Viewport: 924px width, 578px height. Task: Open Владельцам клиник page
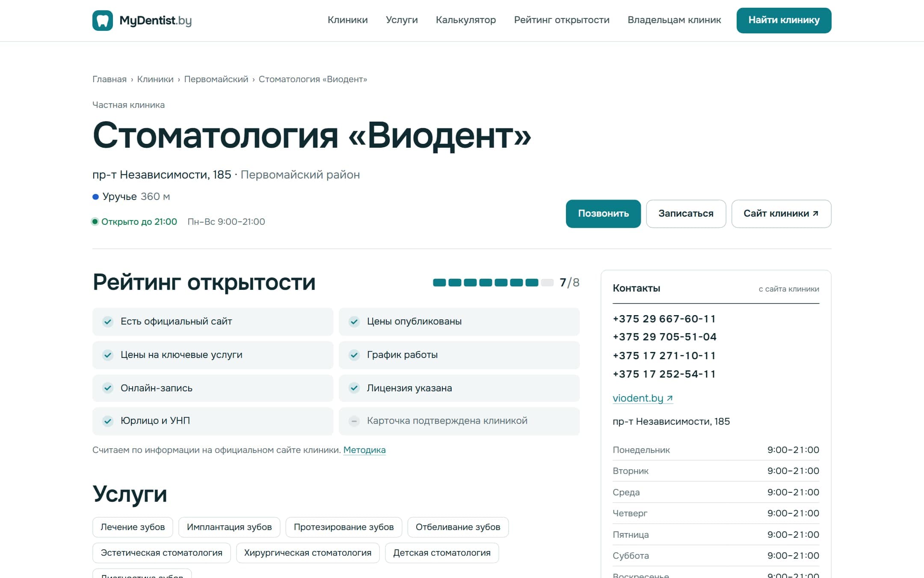(674, 20)
